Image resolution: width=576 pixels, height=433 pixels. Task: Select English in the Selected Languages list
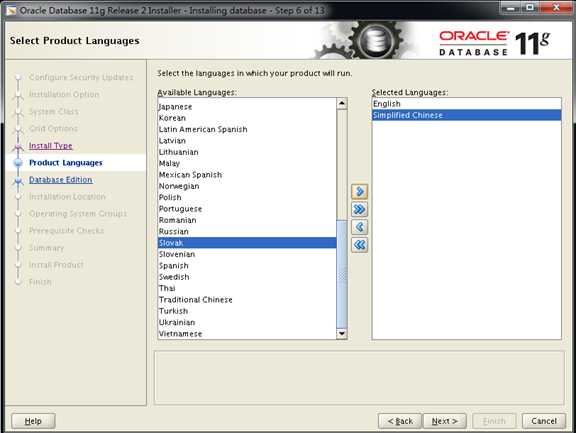point(467,104)
